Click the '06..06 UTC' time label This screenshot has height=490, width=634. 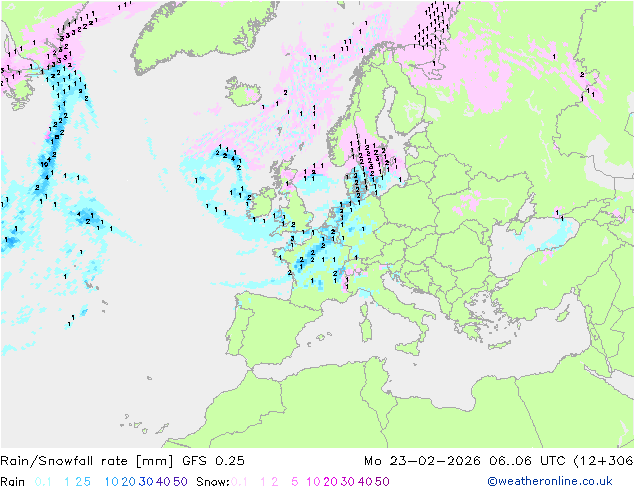tap(526, 460)
